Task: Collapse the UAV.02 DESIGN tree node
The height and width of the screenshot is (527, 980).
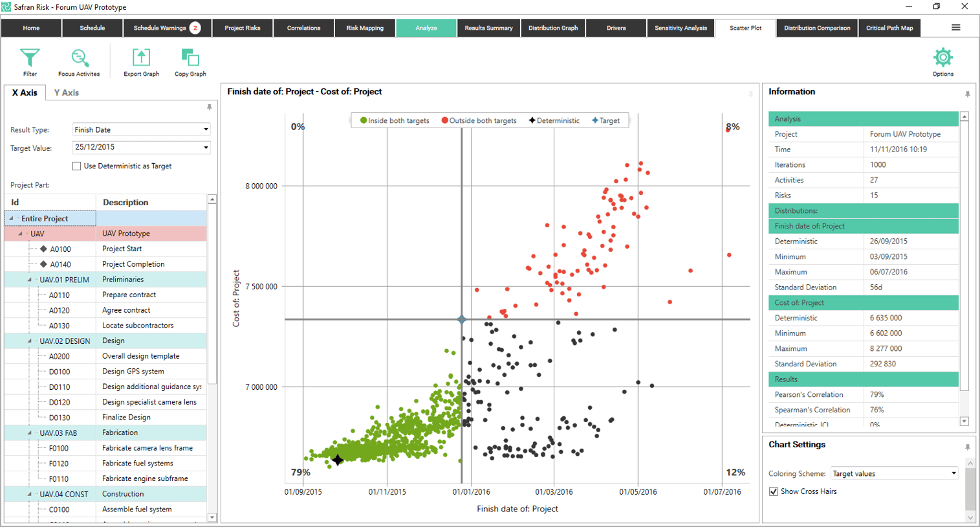Action: (29, 341)
